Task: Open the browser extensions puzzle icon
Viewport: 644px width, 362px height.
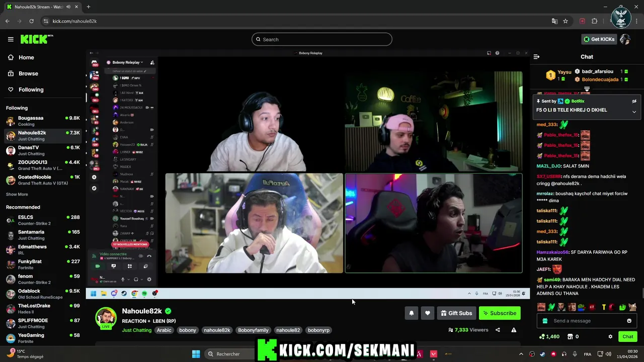Action: (x=595, y=21)
